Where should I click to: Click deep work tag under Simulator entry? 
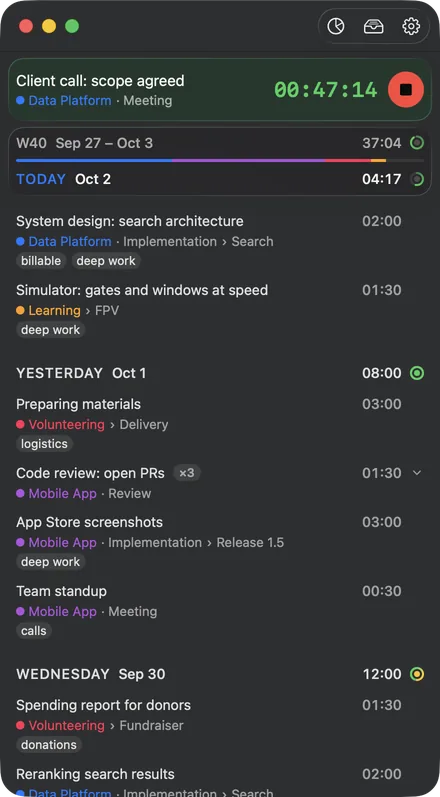pyautogui.click(x=50, y=330)
